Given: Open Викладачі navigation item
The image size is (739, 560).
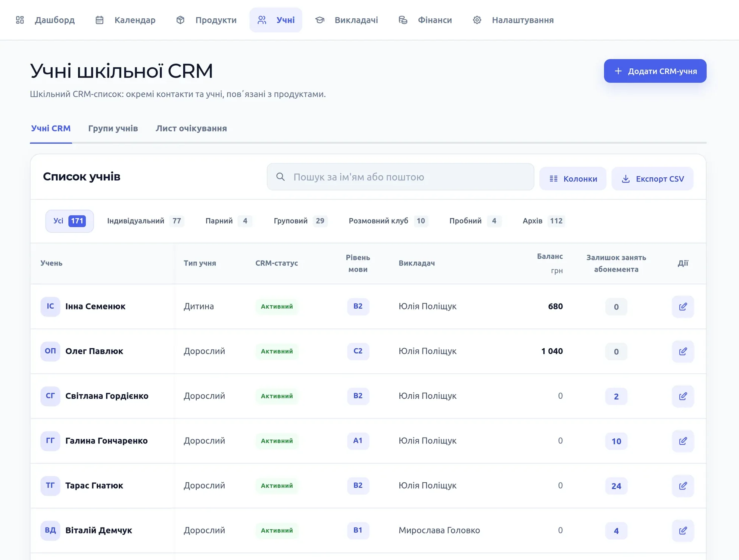Looking at the screenshot, I should 346,20.
